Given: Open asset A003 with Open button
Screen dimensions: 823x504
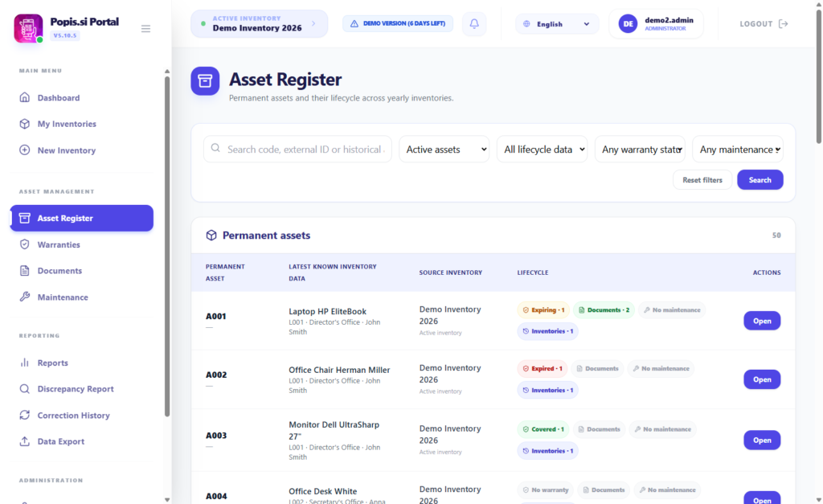Looking at the screenshot, I should coord(762,440).
